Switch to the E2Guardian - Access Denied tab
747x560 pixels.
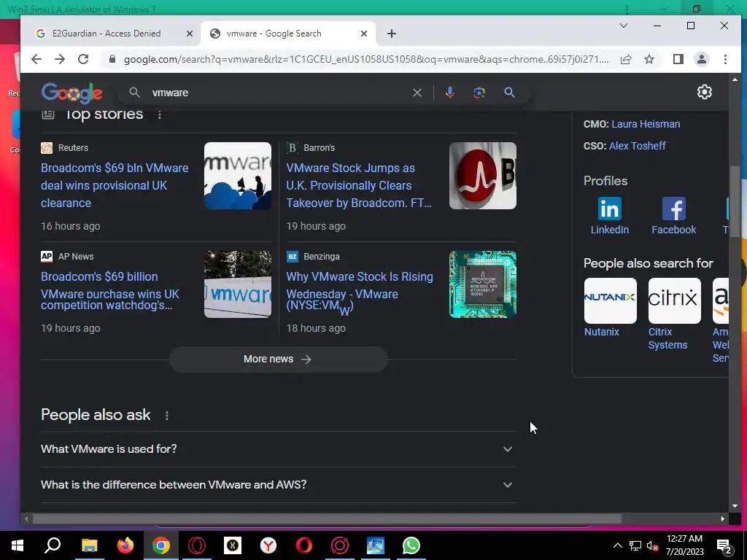click(x=107, y=34)
